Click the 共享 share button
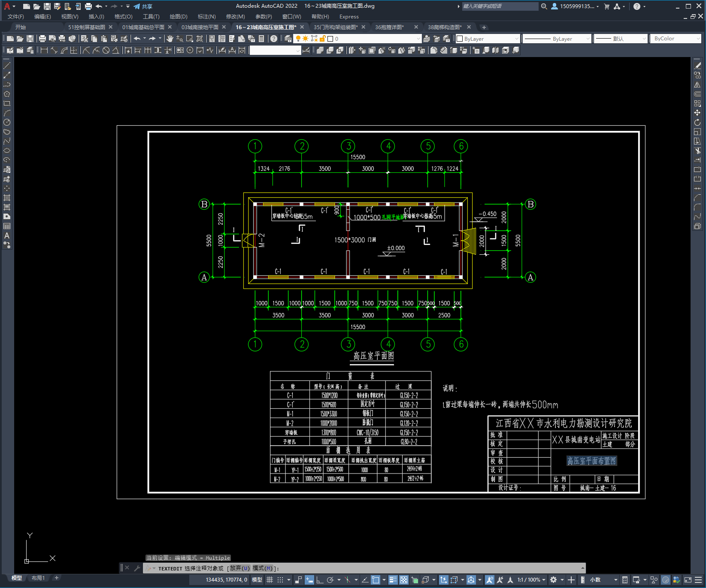The image size is (706, 588). click(x=143, y=6)
